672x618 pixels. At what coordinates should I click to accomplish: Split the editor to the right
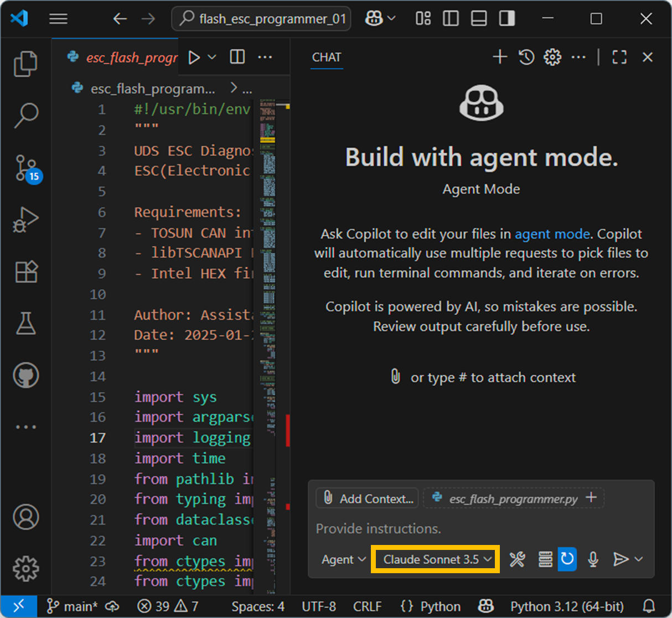237,57
